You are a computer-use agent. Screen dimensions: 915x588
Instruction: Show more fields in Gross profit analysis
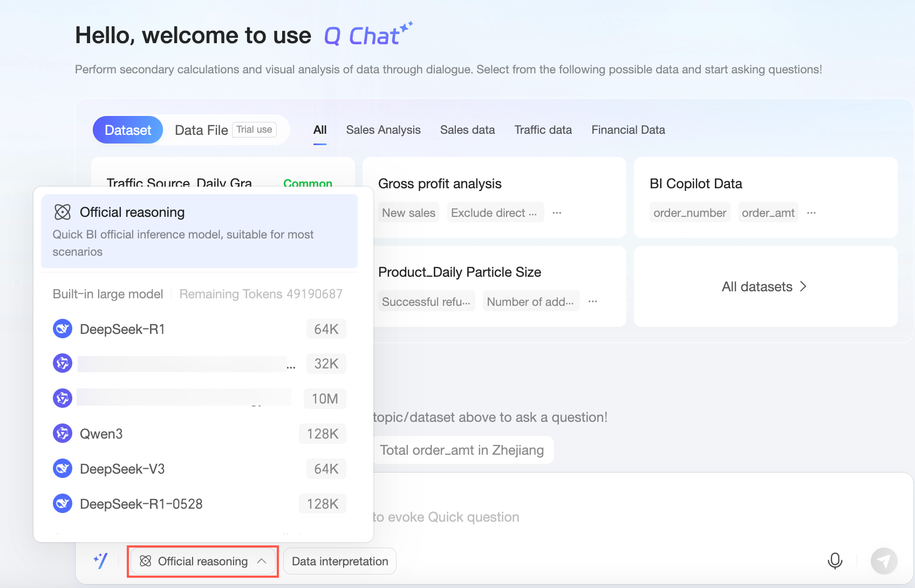pos(557,213)
